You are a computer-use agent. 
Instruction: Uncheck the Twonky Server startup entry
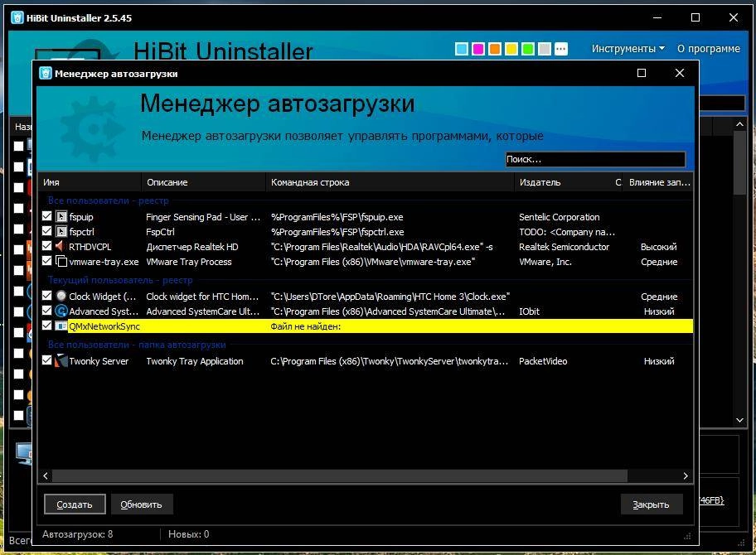pyautogui.click(x=46, y=360)
